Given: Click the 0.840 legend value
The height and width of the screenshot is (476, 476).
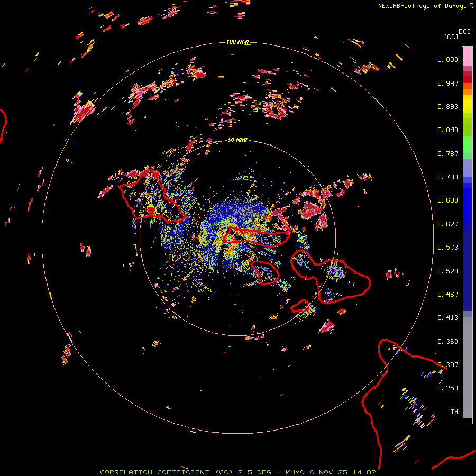Looking at the screenshot, I should click(448, 130).
